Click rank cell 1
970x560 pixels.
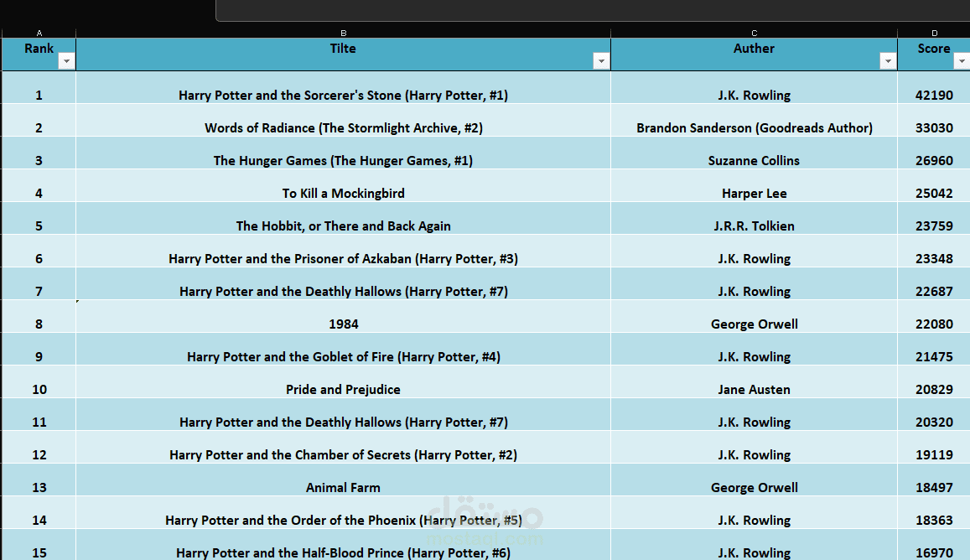pos(39,88)
